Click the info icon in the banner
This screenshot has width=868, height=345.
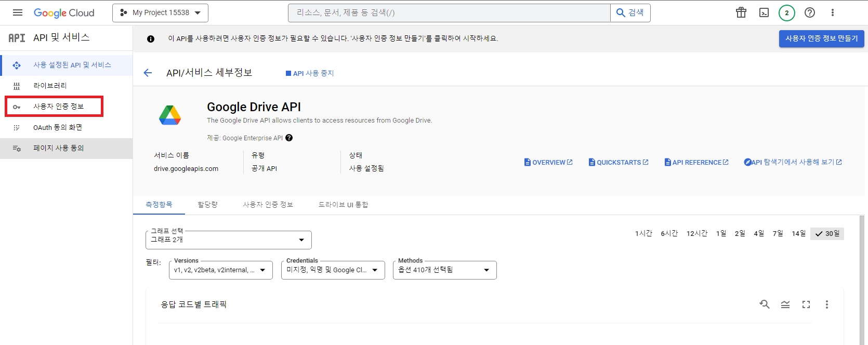click(x=151, y=39)
